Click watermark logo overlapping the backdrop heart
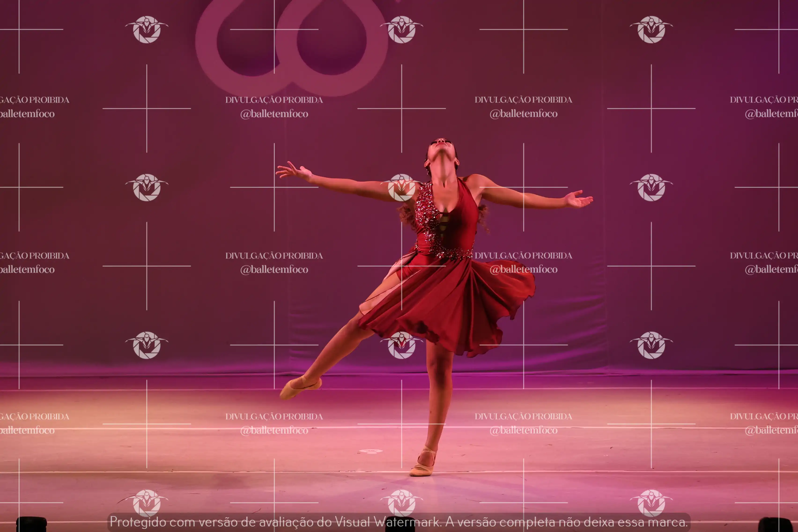This screenshot has width=798, height=532. coord(402,30)
